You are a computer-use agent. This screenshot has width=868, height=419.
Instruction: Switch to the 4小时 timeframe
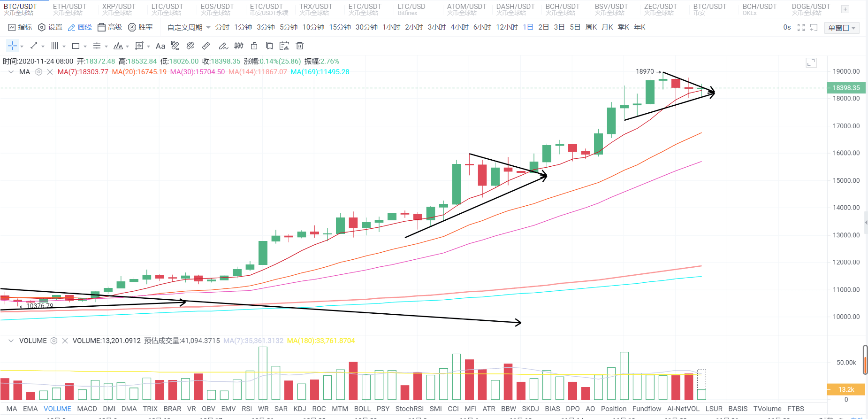coord(459,27)
